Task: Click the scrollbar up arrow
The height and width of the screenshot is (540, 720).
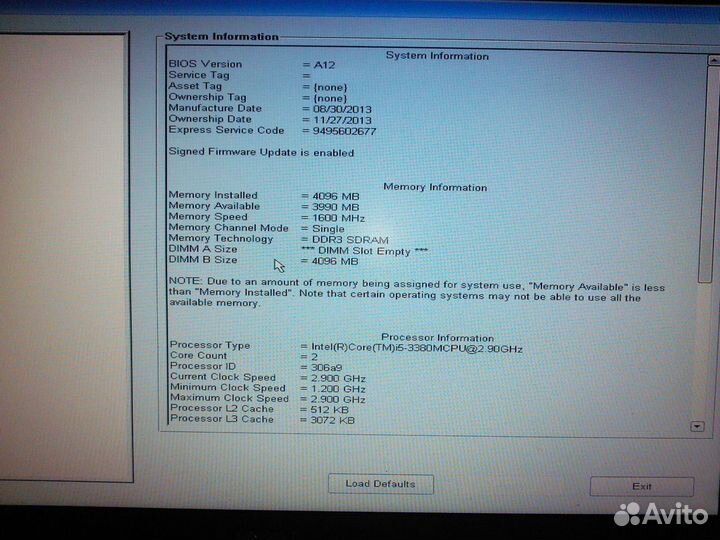Action: click(714, 60)
